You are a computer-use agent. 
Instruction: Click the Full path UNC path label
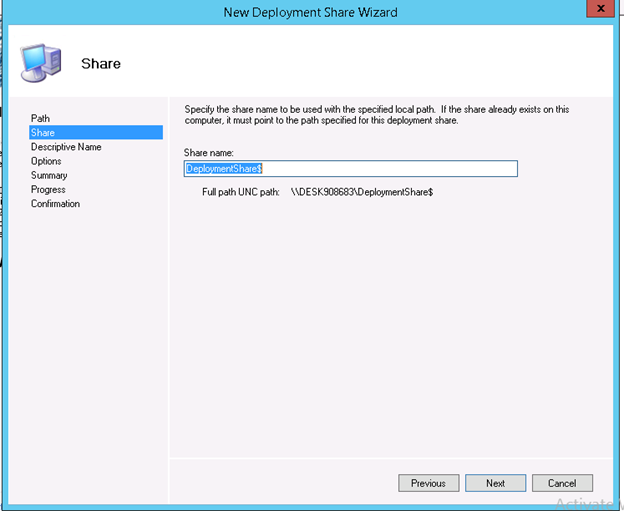(241, 191)
